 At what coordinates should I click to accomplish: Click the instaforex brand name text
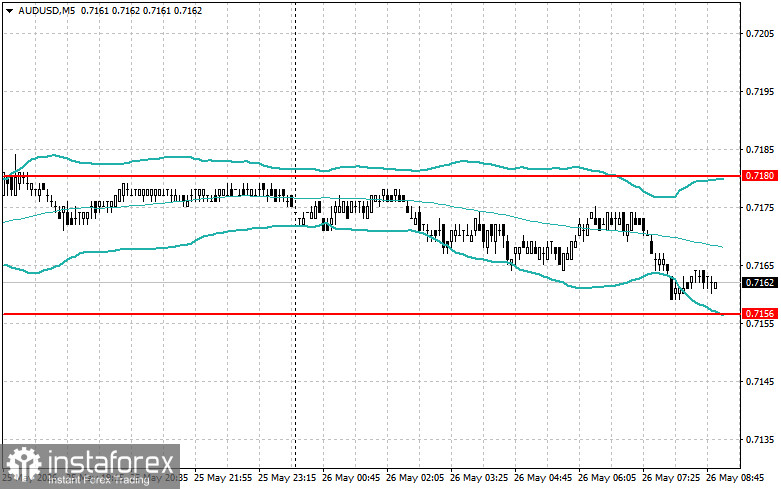111,462
